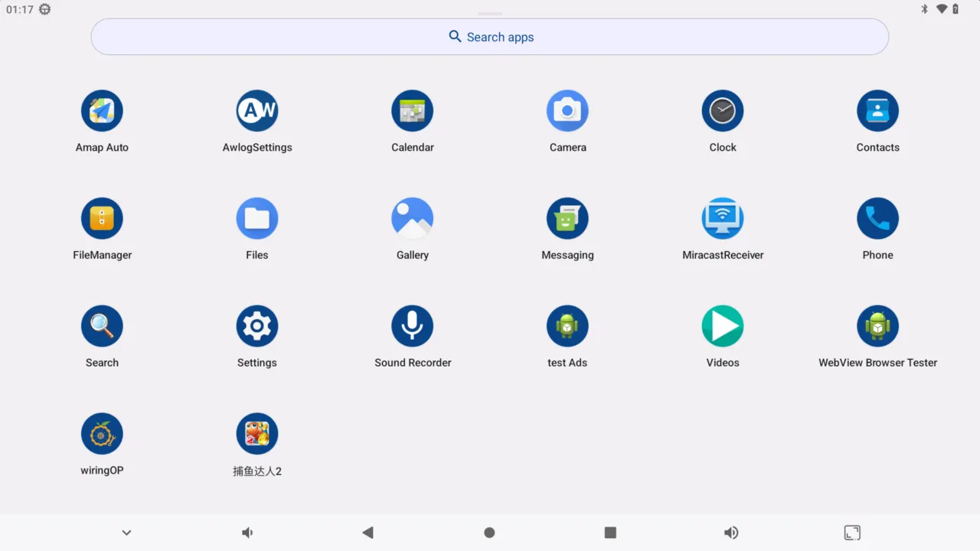
Task: Tap the Search apps field
Action: tap(489, 36)
